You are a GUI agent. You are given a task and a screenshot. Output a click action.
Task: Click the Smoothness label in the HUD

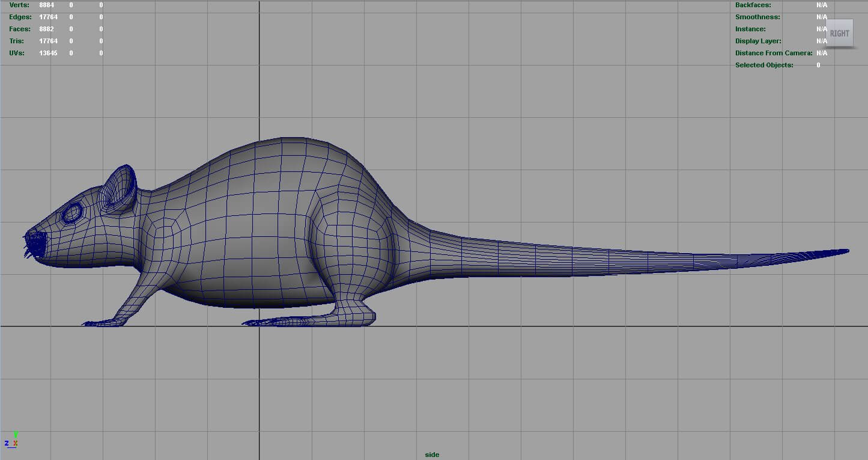pyautogui.click(x=757, y=17)
